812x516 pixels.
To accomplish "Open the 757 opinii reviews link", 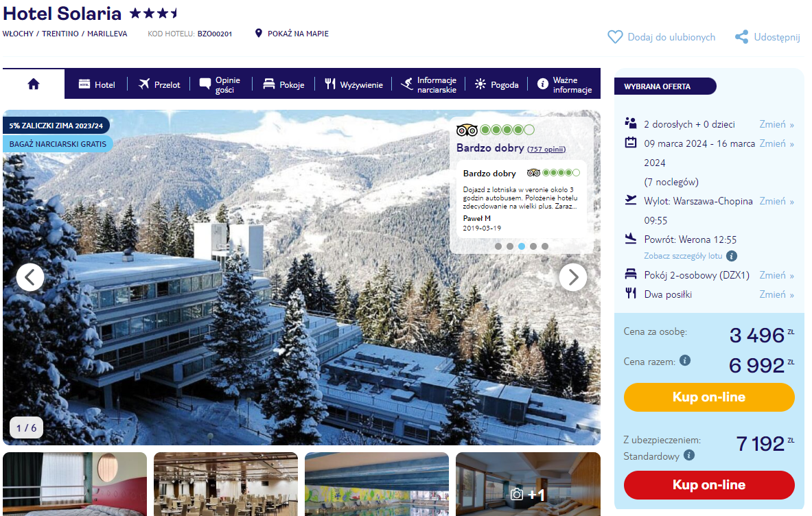I will pyautogui.click(x=546, y=149).
